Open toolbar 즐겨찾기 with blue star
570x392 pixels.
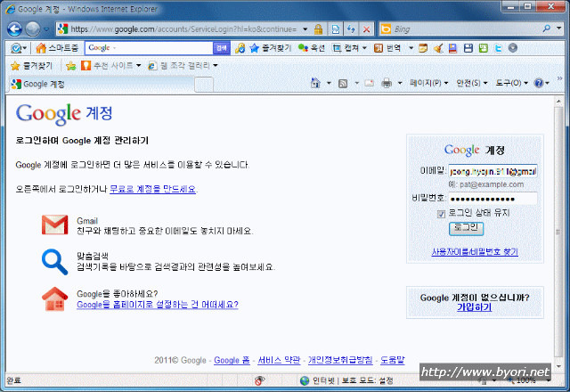tap(271, 48)
